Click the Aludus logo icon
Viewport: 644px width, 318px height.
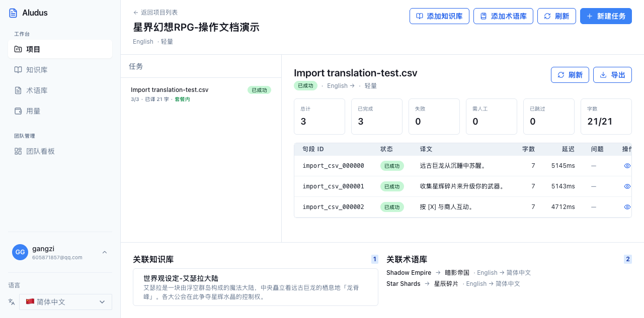click(13, 13)
